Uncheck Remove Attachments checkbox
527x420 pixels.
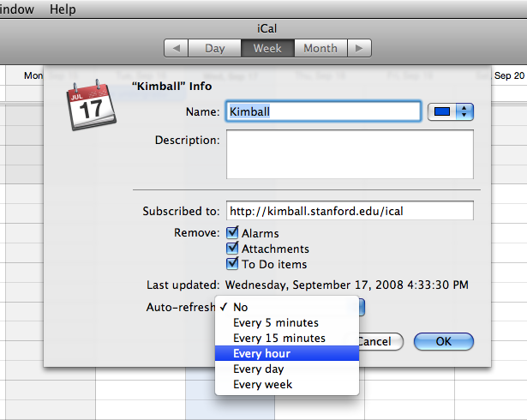click(x=232, y=249)
